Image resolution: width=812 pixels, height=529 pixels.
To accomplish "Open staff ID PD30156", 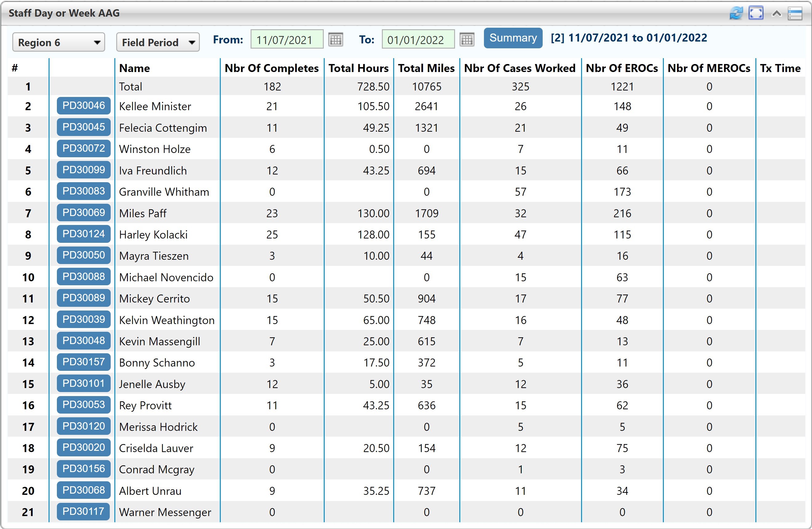I will click(x=84, y=469).
